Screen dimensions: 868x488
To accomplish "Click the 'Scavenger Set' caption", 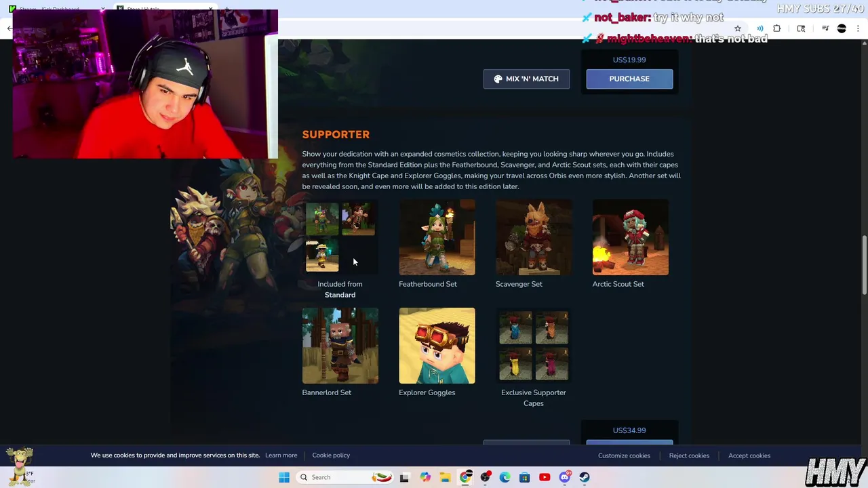I will click(519, 284).
